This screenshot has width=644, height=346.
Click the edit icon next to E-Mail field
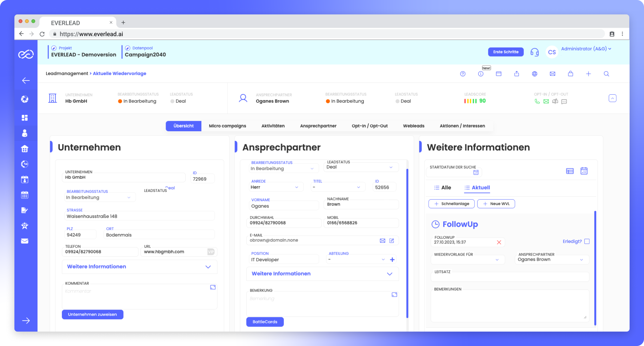(x=392, y=241)
